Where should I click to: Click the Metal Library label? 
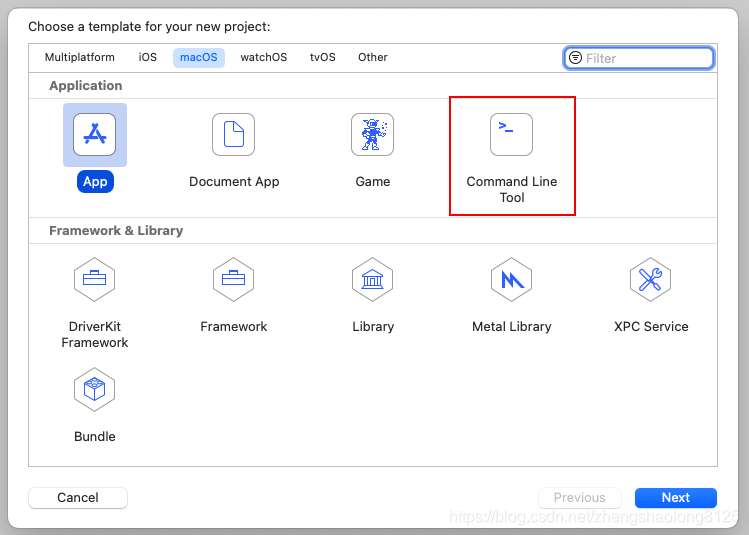click(x=512, y=327)
